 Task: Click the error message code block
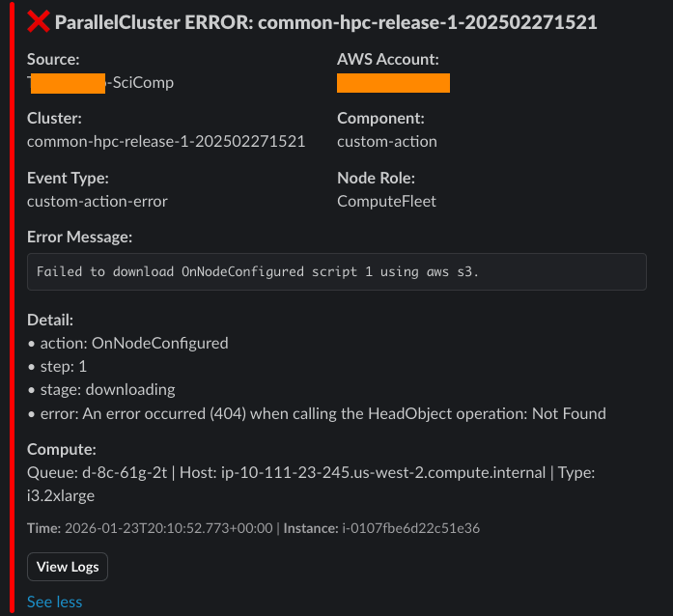[336, 271]
